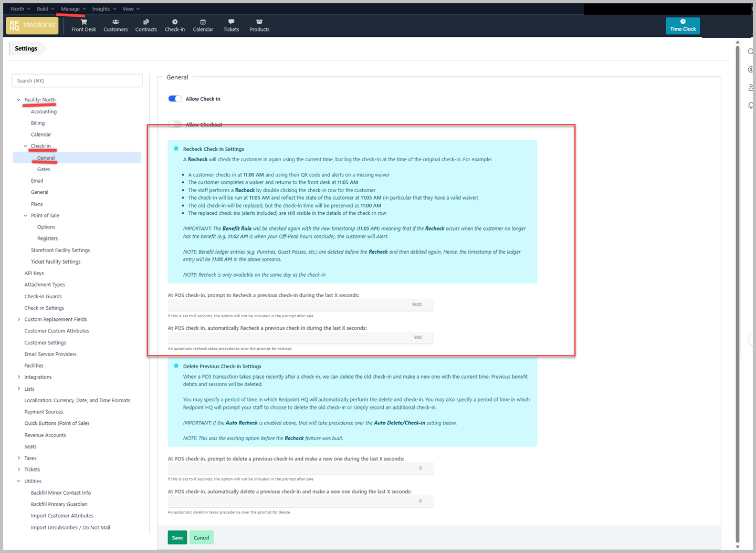Expand the Integrations tree node

(19, 377)
